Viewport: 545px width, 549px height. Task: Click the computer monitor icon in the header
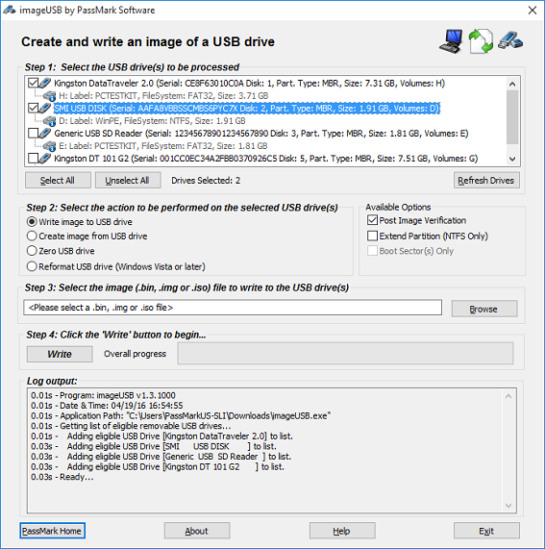(x=451, y=42)
